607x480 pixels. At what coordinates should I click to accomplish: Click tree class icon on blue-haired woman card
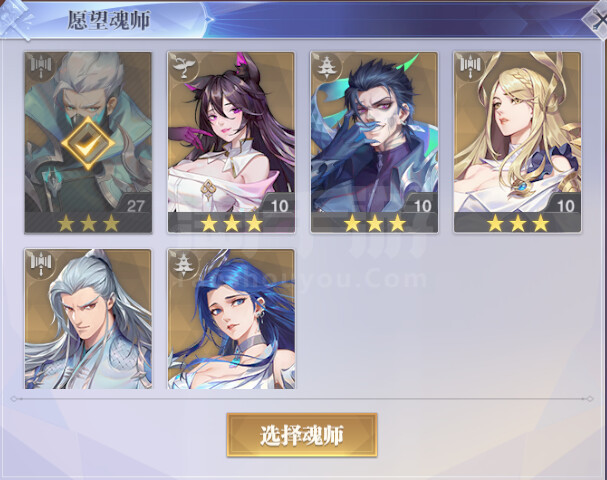pos(184,265)
